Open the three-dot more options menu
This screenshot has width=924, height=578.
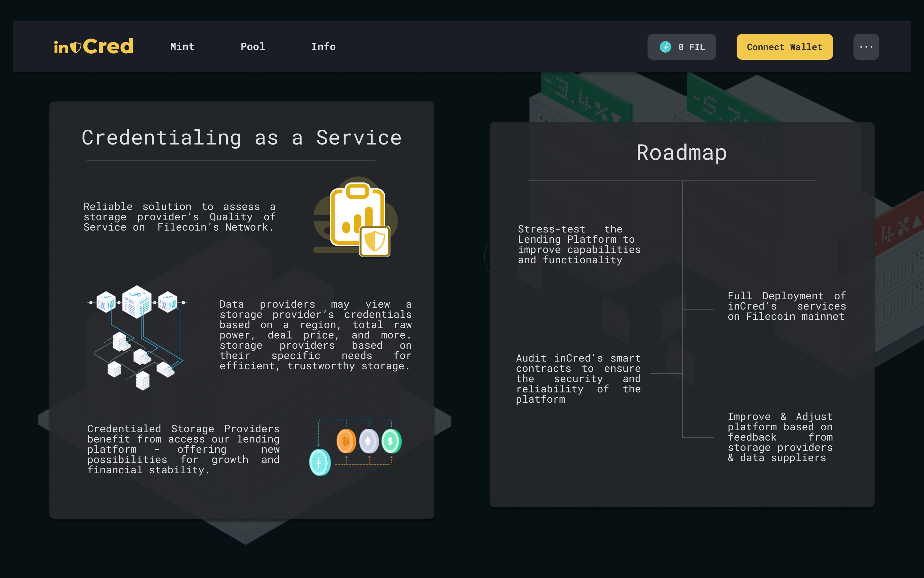(x=866, y=47)
